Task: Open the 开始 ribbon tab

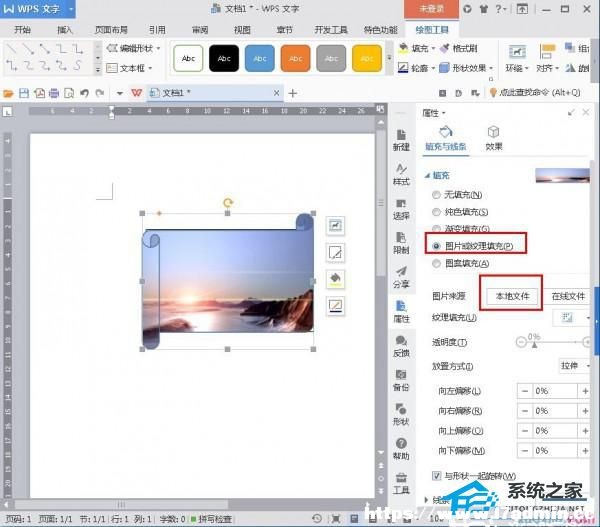Action: tap(22, 30)
